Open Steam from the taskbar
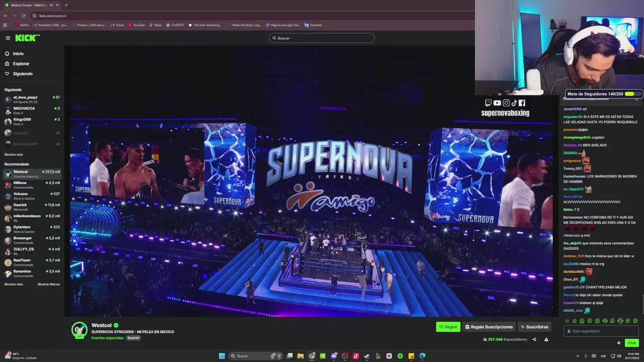The height and width of the screenshot is (362, 644). point(367,356)
